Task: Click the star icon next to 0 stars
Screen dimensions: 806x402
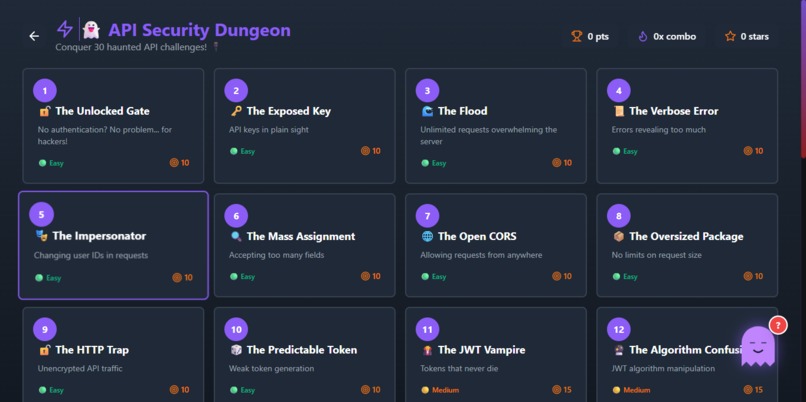Action: (730, 36)
